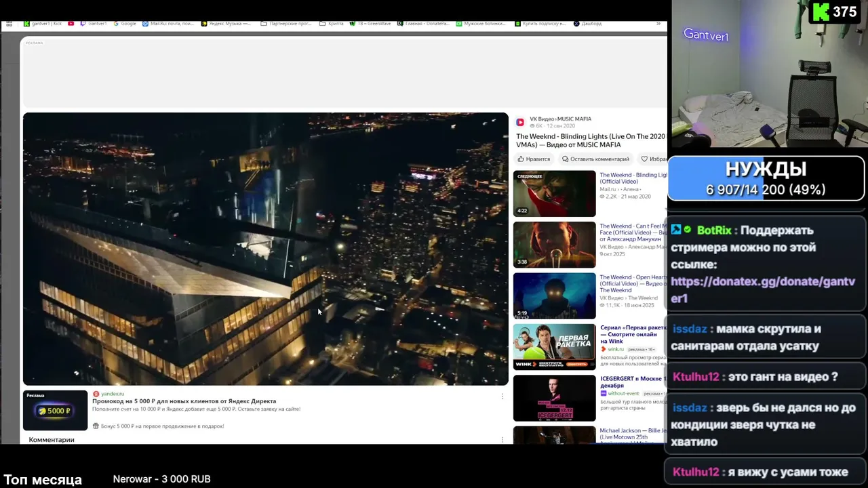Screen dimensions: 868x488
Task: Open the Mail.Ru bookmark
Action: pyautogui.click(x=169, y=24)
